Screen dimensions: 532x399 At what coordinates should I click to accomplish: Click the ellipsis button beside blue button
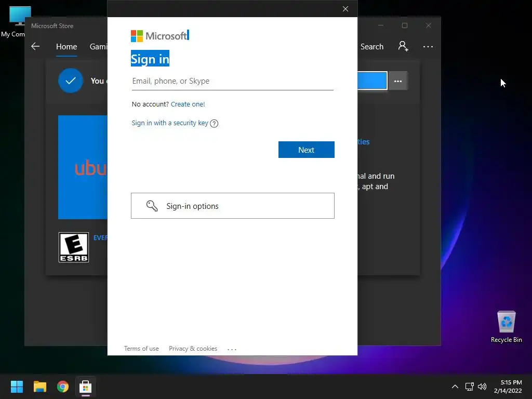pyautogui.click(x=398, y=81)
